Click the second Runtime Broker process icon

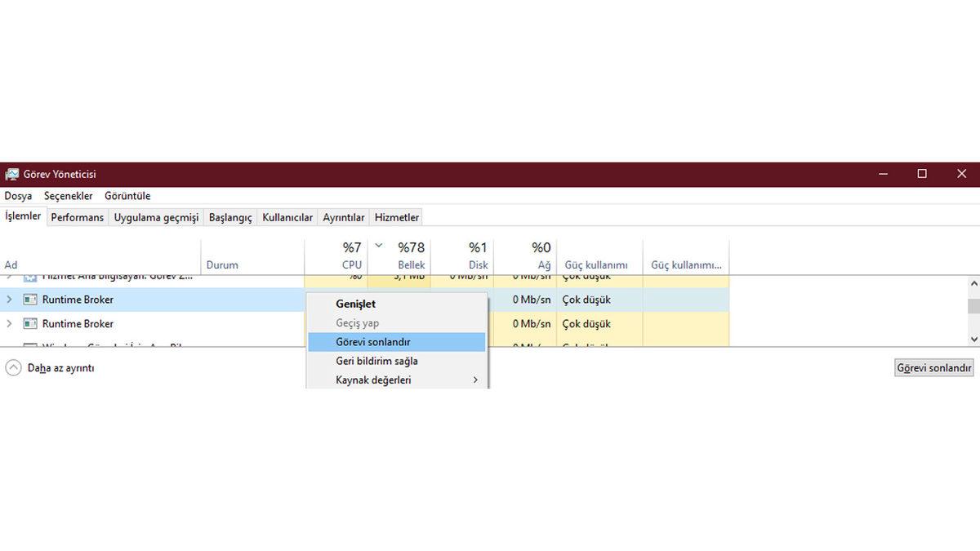pos(30,324)
